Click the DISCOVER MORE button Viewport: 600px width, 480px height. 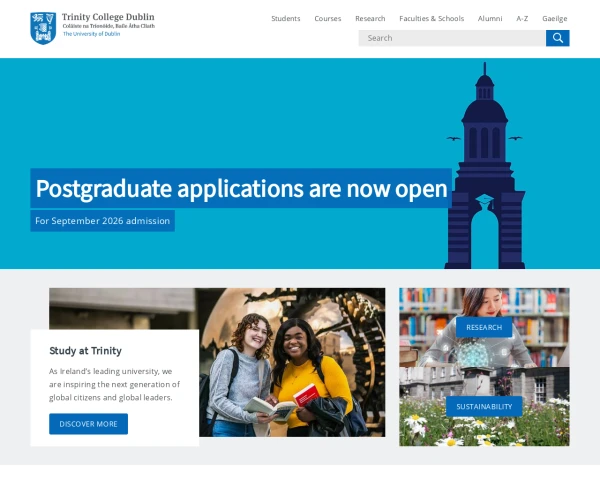point(88,424)
